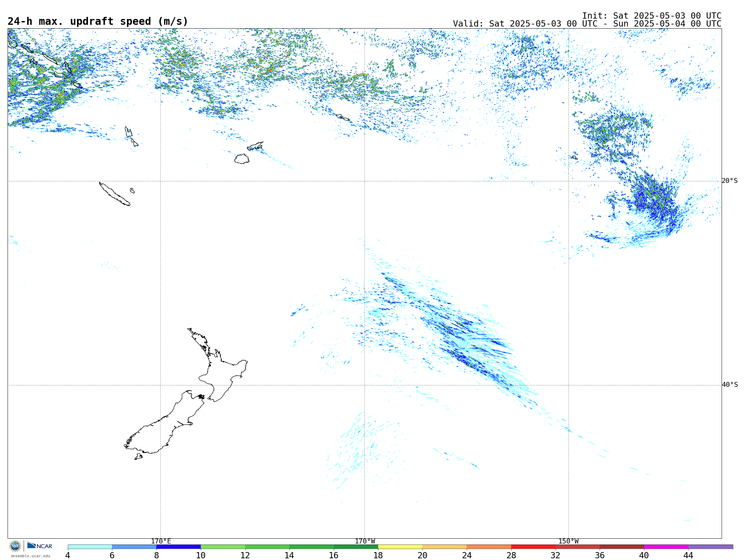This screenshot has height=560, width=744.
Task: Click the 24-h max. updraft speed title
Action: point(98,21)
